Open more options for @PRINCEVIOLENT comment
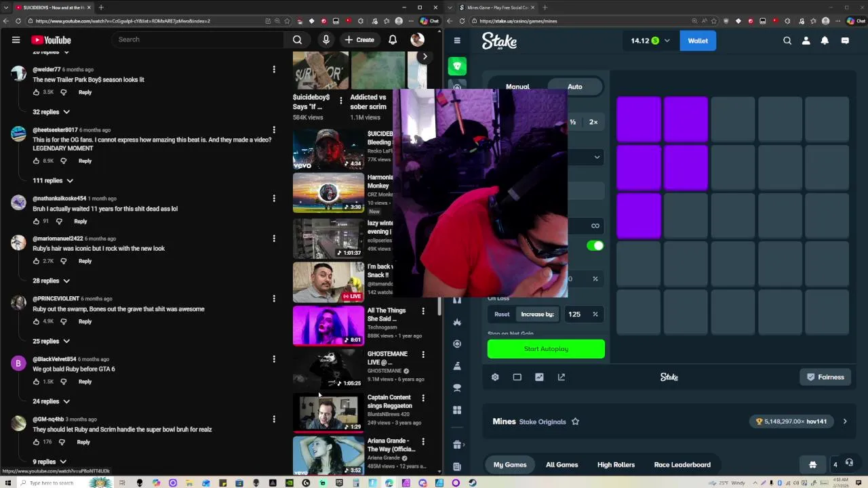 coord(274,298)
